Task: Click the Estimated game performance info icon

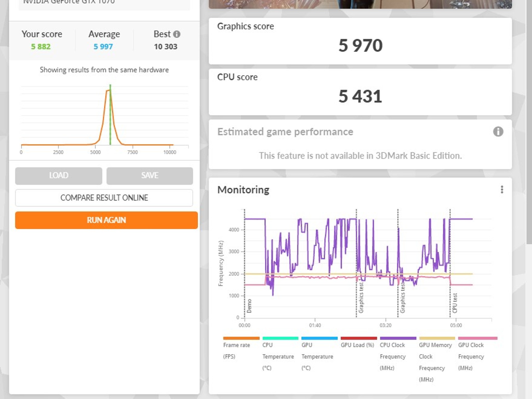Action: click(498, 131)
